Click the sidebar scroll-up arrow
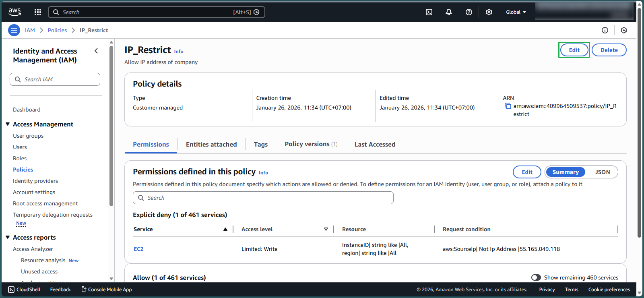The width and height of the screenshot is (644, 298). [x=111, y=42]
